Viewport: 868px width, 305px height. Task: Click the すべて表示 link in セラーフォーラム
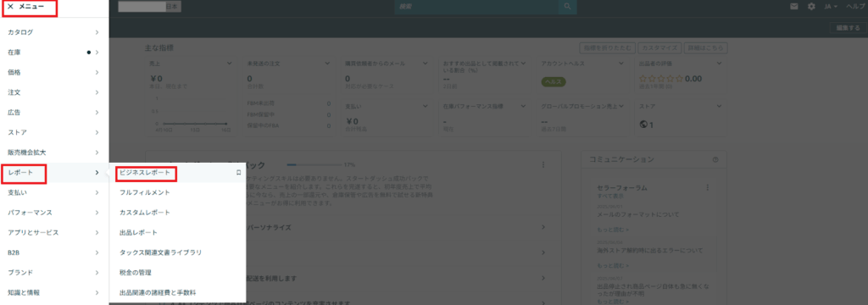(609, 197)
